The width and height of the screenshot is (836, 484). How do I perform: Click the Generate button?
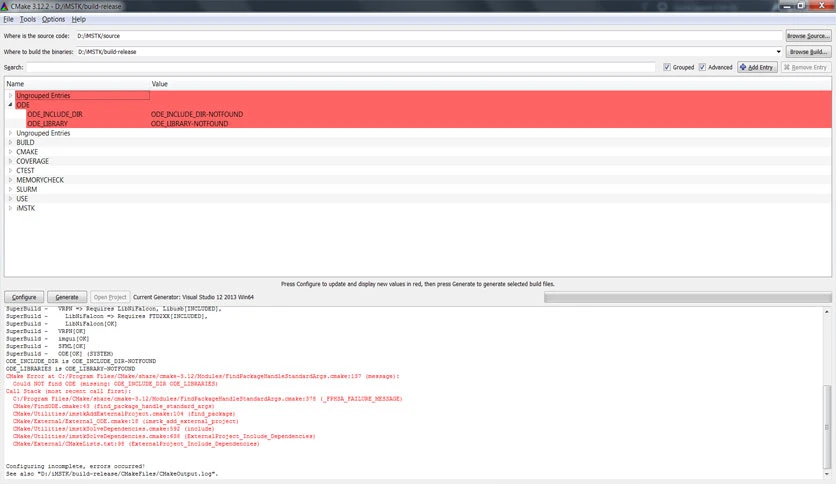click(67, 297)
